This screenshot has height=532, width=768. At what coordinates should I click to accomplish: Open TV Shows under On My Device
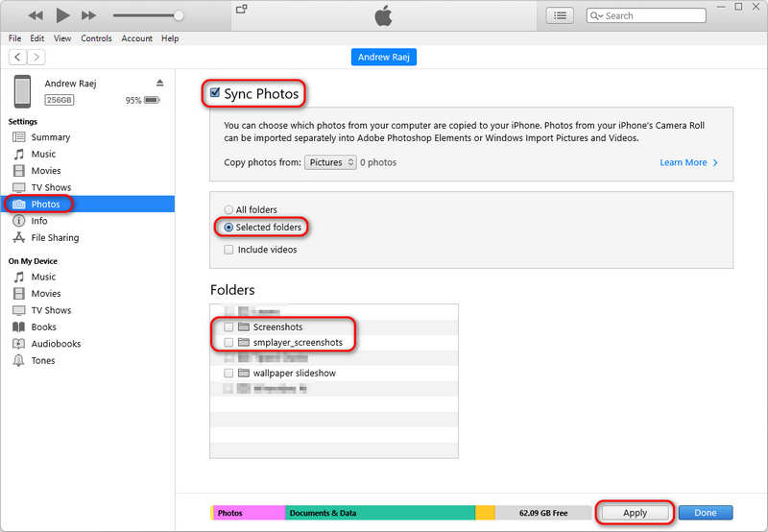(x=51, y=310)
